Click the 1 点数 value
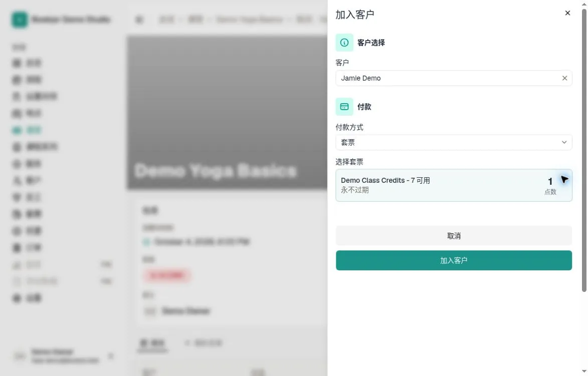588x376 pixels. [550, 186]
